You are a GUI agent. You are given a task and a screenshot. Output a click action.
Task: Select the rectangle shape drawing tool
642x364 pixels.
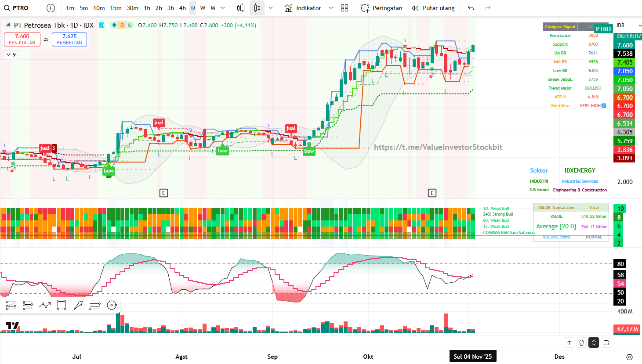click(62, 305)
